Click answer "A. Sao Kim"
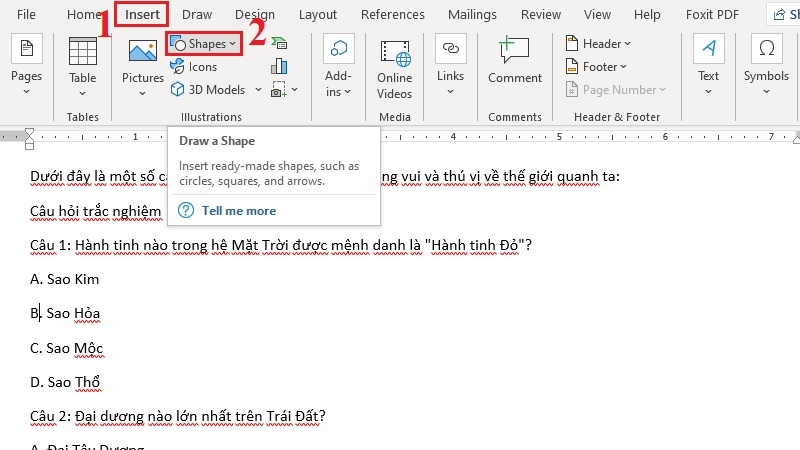This screenshot has height=450, width=800. click(64, 279)
